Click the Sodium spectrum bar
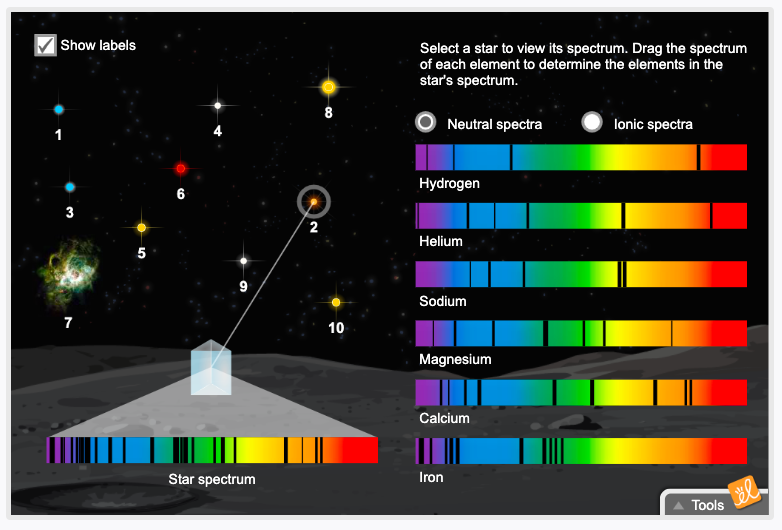Image resolution: width=782 pixels, height=530 pixels. [581, 275]
